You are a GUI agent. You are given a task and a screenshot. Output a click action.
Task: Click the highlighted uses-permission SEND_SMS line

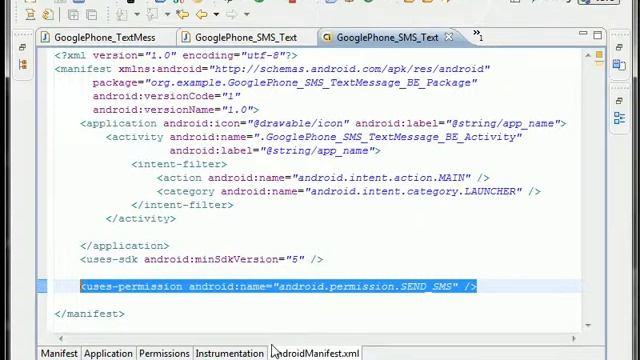(x=278, y=287)
